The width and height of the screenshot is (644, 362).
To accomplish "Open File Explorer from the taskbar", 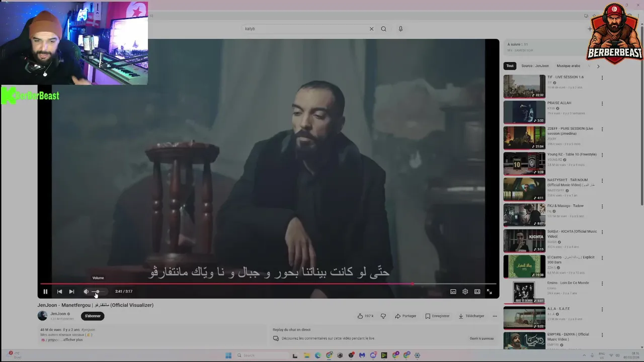I will click(306, 355).
